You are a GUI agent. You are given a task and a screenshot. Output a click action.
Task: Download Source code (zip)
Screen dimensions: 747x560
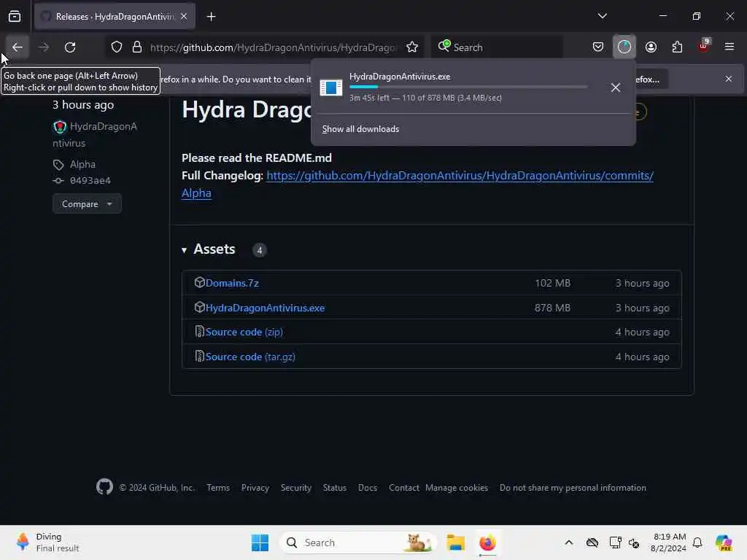pyautogui.click(x=244, y=332)
